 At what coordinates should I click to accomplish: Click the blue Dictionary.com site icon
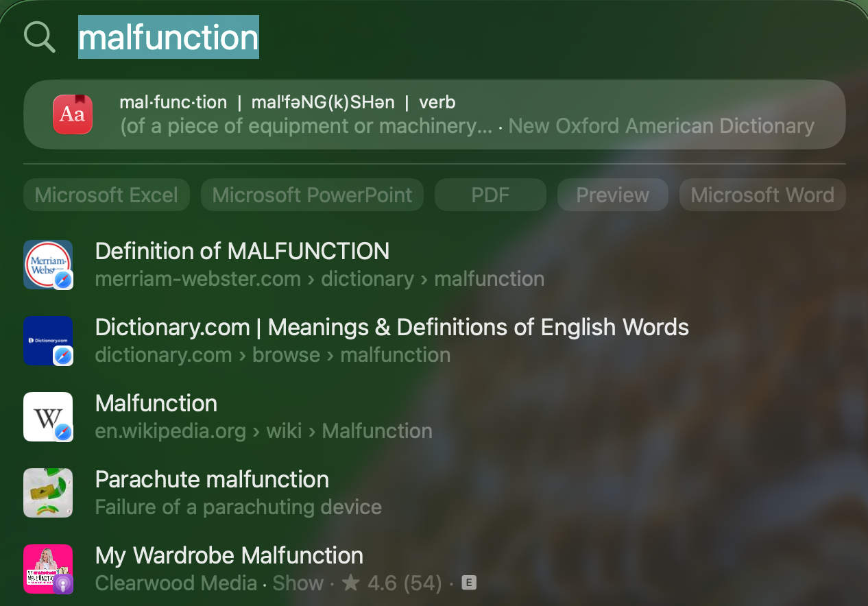point(48,341)
